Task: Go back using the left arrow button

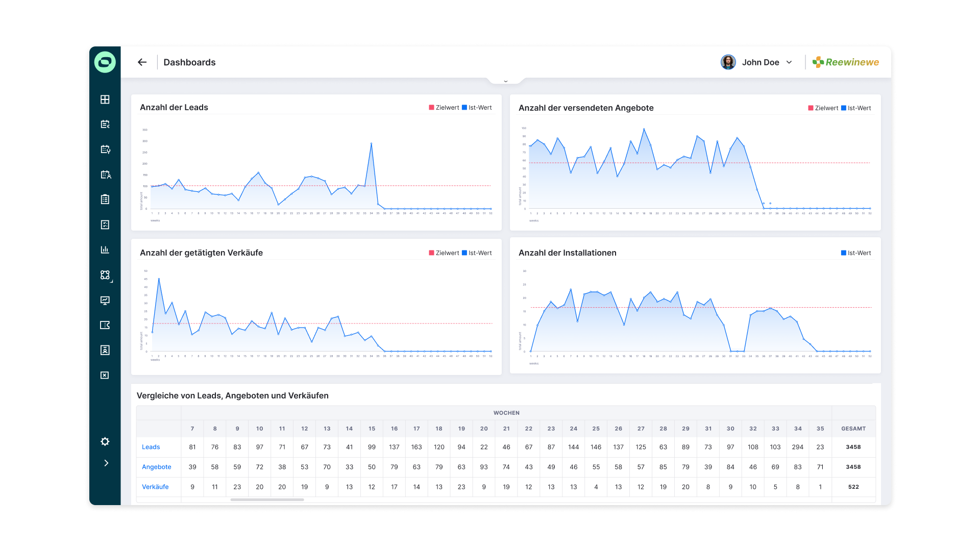Action: [142, 62]
